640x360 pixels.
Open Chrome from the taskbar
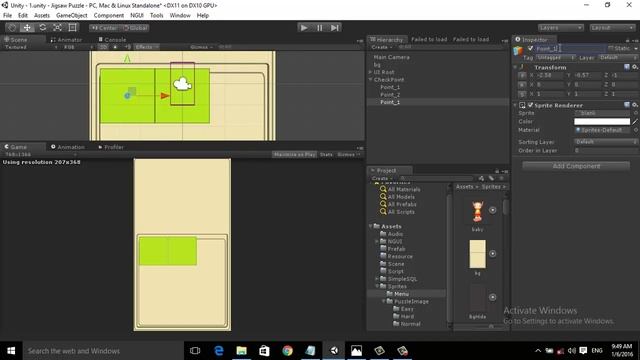pyautogui.click(x=287, y=351)
